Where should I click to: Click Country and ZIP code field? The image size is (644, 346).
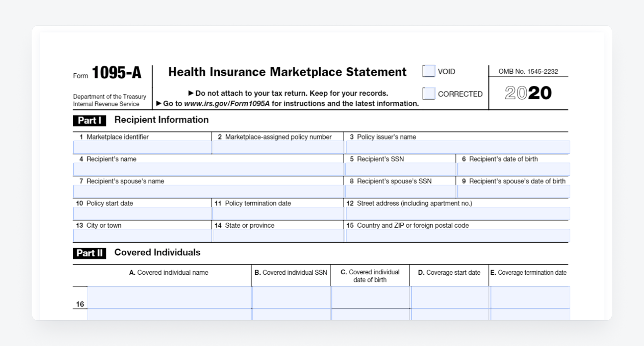click(458, 236)
